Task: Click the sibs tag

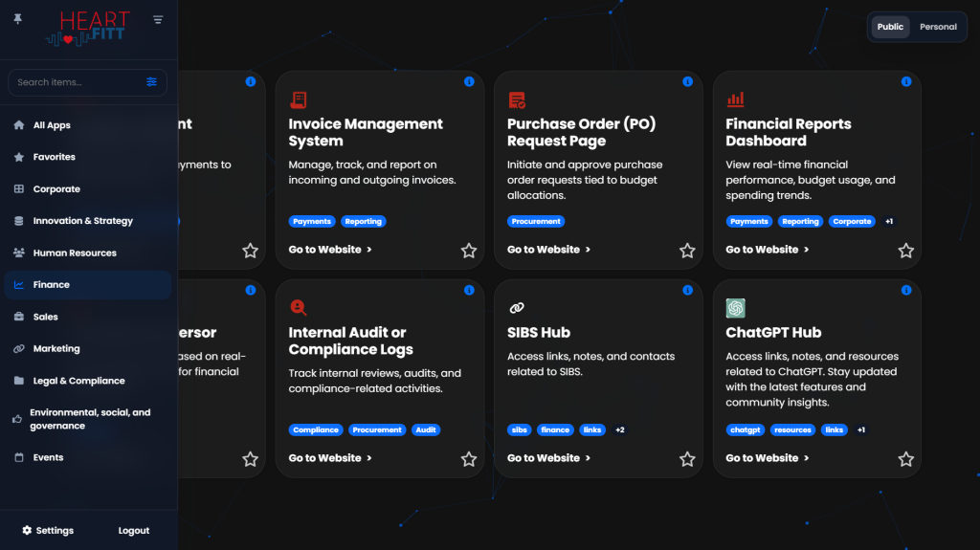Action: (520, 430)
